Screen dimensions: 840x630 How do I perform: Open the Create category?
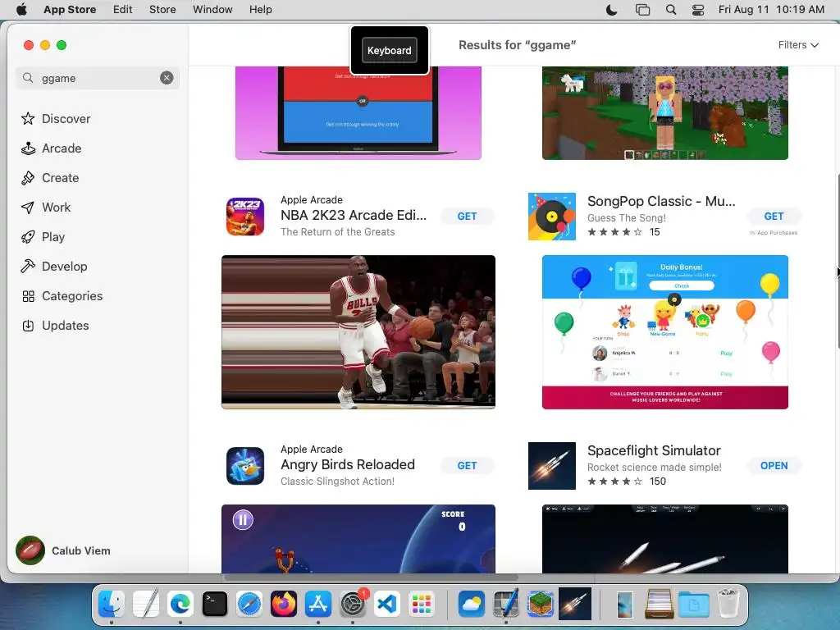50,178
